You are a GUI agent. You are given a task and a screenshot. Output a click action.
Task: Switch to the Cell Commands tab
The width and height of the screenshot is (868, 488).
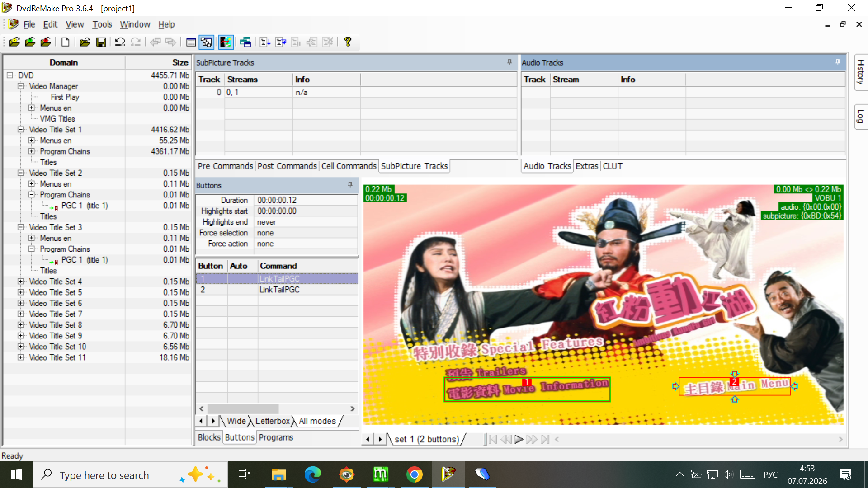[349, 166]
